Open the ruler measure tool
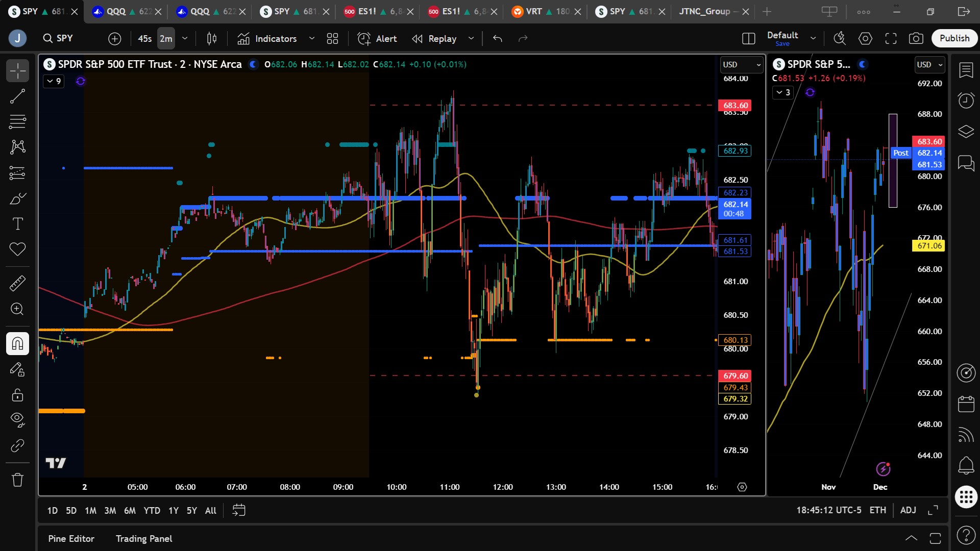980x551 pixels. click(x=17, y=283)
